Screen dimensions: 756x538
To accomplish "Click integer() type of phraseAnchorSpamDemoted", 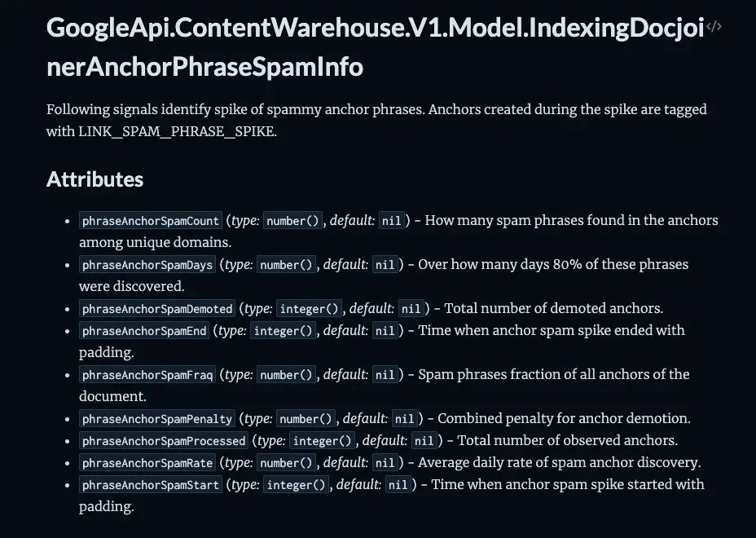I will pos(309,308).
